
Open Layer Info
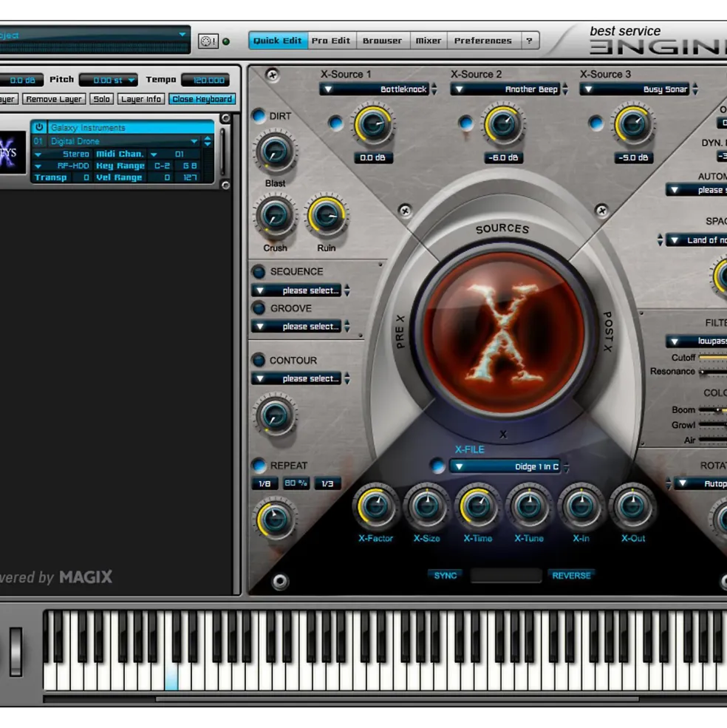141,99
